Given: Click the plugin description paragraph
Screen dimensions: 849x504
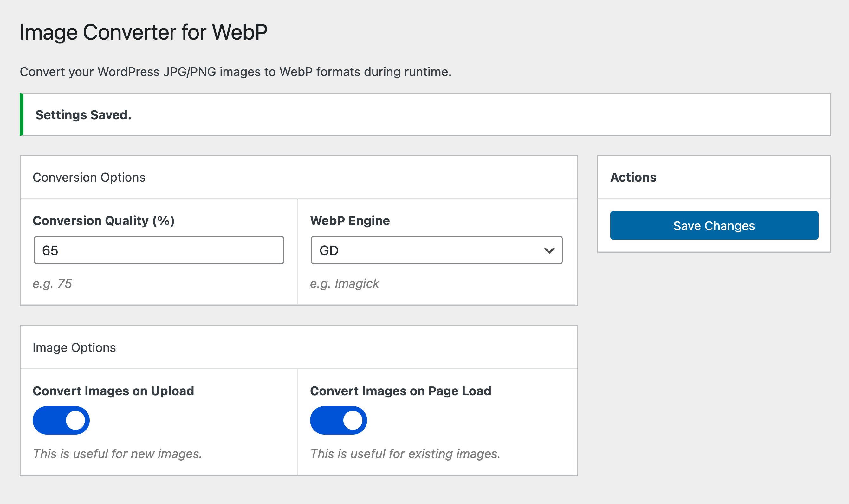Looking at the screenshot, I should point(235,72).
